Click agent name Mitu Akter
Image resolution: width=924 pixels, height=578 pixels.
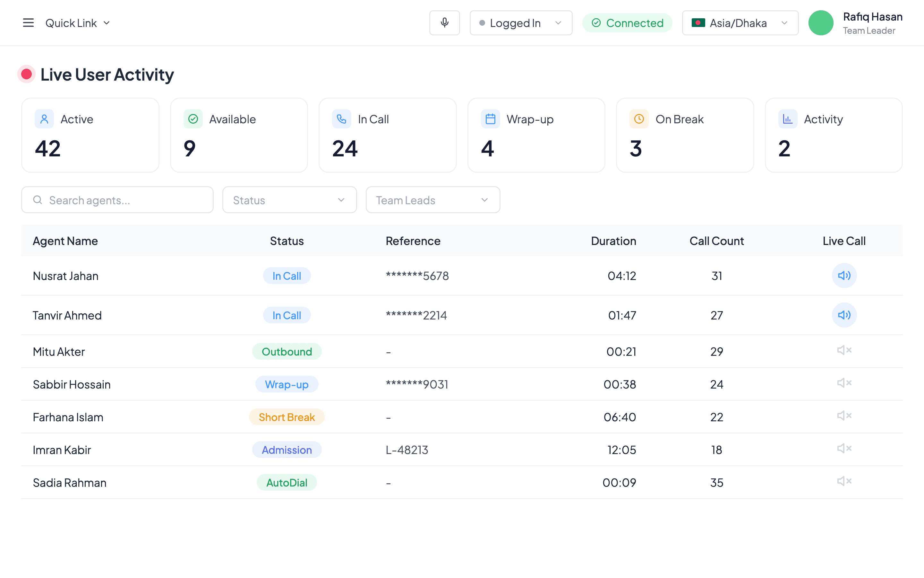coord(59,352)
